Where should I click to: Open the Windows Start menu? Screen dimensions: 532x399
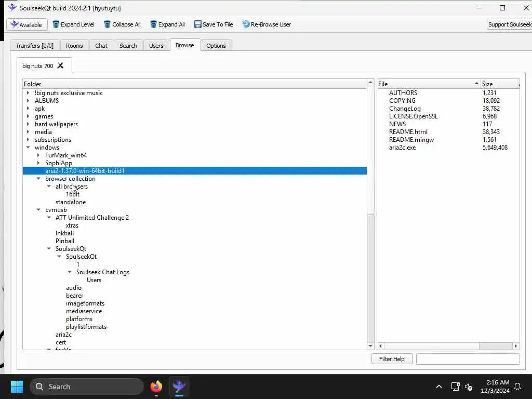(x=17, y=387)
